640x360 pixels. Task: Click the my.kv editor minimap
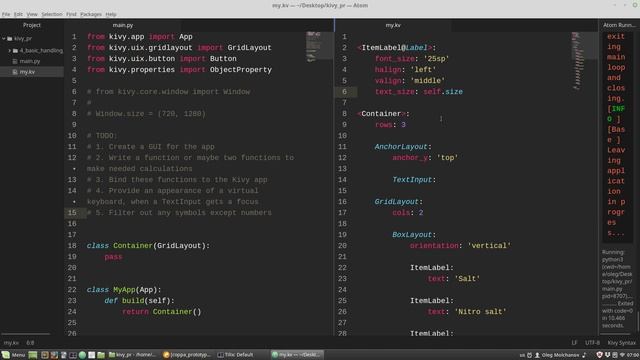583,60
